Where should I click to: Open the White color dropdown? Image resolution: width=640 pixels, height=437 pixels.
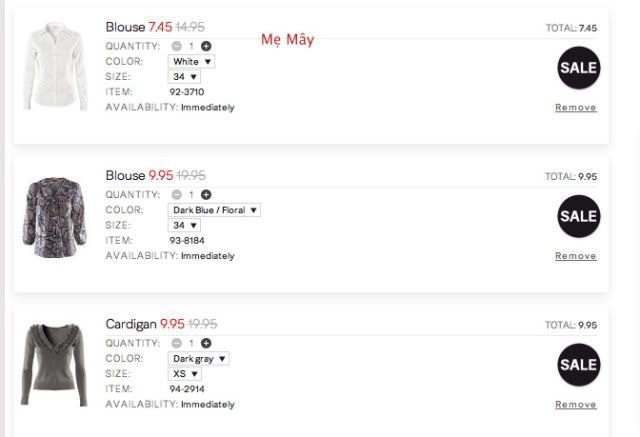point(192,61)
